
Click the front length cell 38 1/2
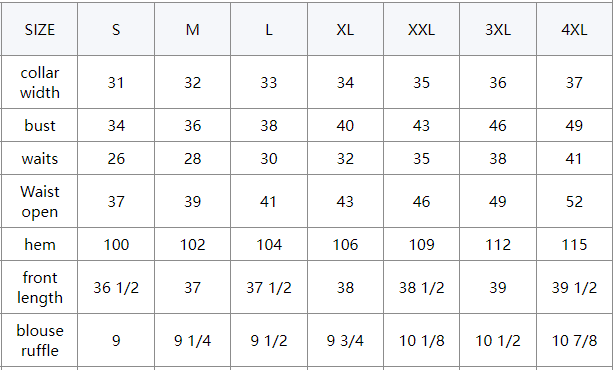[x=421, y=287]
